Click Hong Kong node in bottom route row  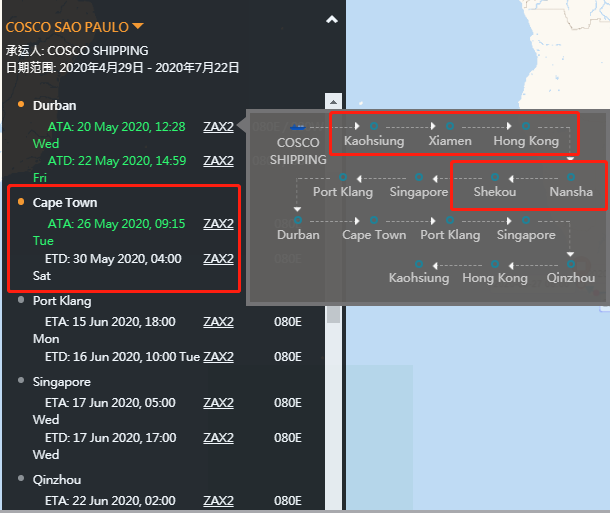(x=495, y=264)
